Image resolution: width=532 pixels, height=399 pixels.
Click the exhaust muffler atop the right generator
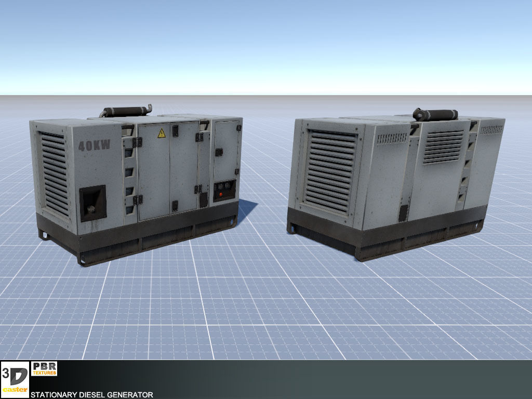435,115
